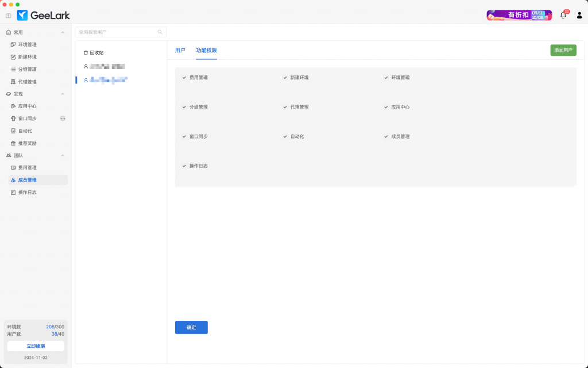This screenshot has width=588, height=368.
Task: Collapse the 发现 sidebar section
Action: [63, 94]
